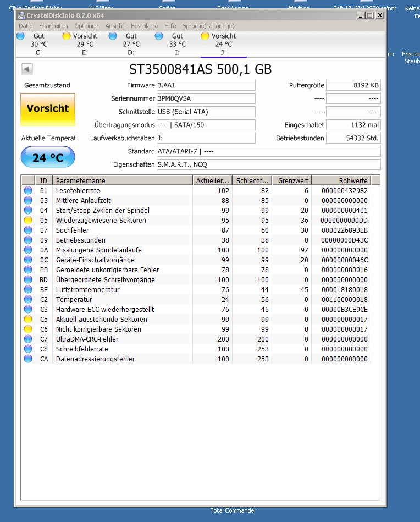Select drive J: tab at 24 °C

(224, 44)
